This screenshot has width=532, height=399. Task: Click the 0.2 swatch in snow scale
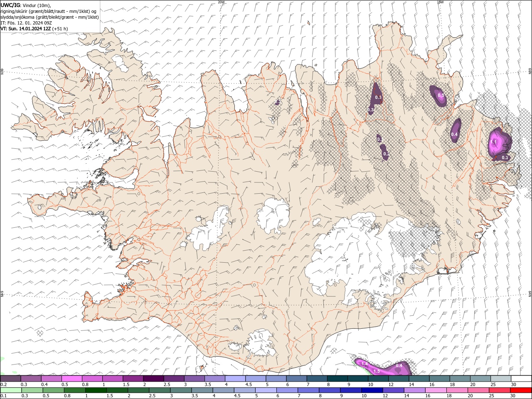coord(10,379)
